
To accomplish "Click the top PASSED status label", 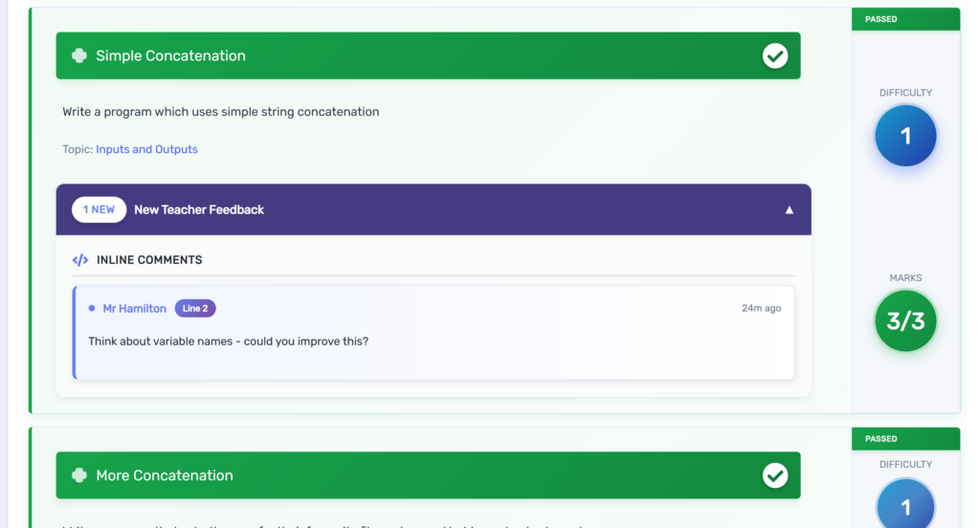I will (x=881, y=19).
